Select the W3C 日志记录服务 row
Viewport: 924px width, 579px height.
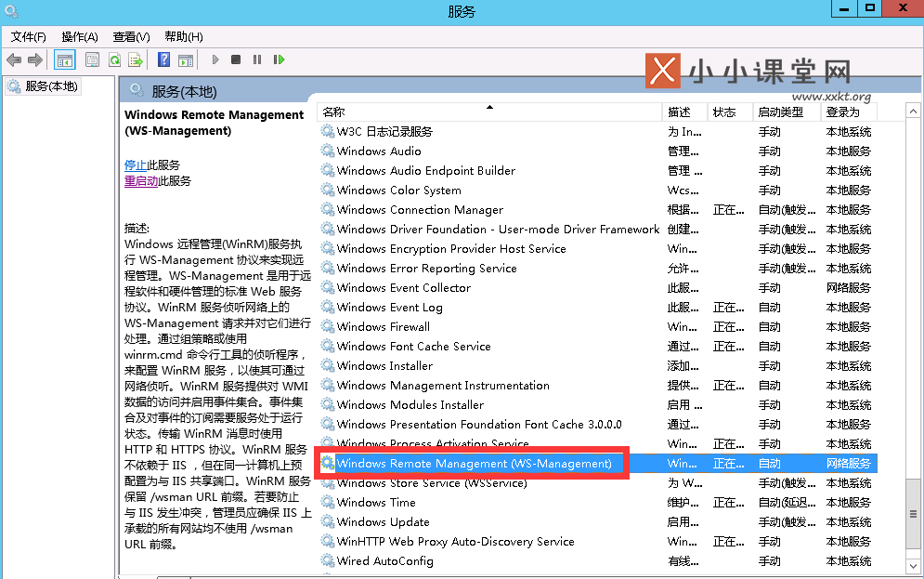click(597, 131)
